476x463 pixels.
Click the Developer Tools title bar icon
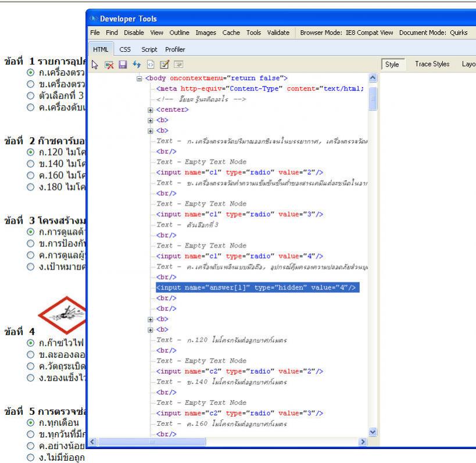coord(93,19)
